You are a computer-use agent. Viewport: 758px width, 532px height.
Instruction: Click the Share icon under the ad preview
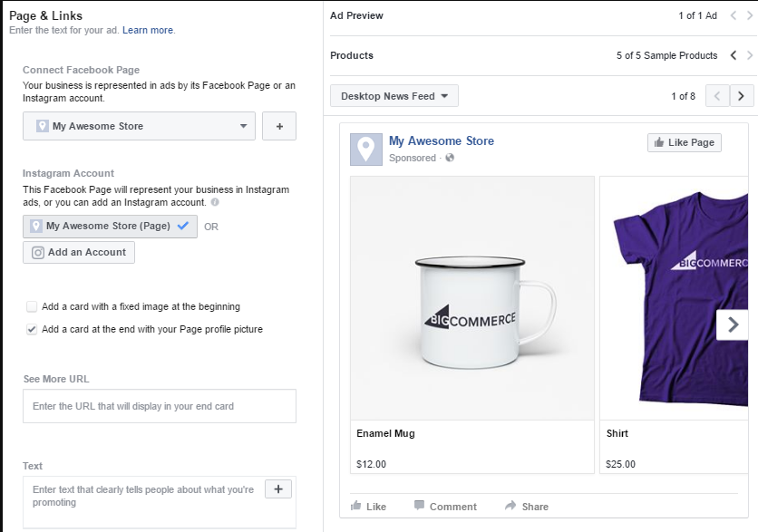[x=510, y=507]
